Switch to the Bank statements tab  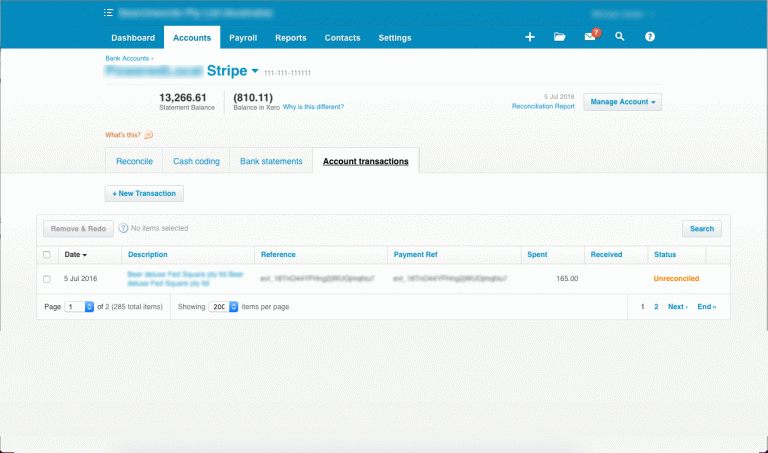(270, 161)
